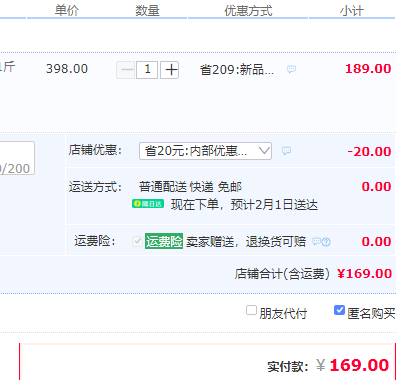
Task: Click the store total ¥169.00
Action: point(364,274)
